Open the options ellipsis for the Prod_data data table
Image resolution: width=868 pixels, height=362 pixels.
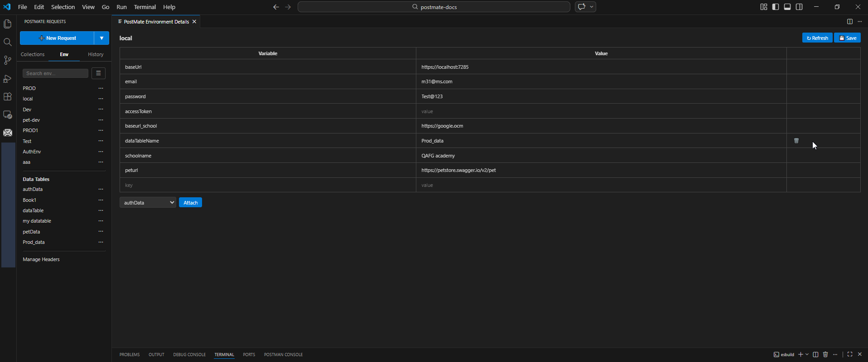coord(101,242)
